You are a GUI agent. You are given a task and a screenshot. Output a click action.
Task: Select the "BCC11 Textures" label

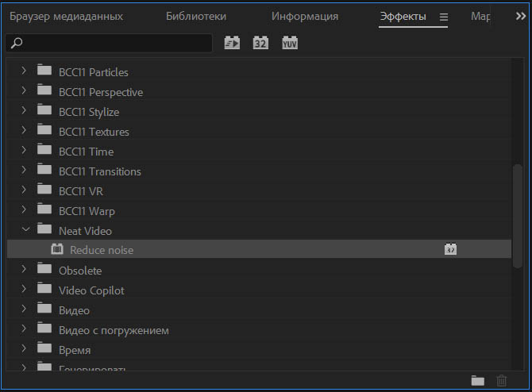[x=94, y=132]
